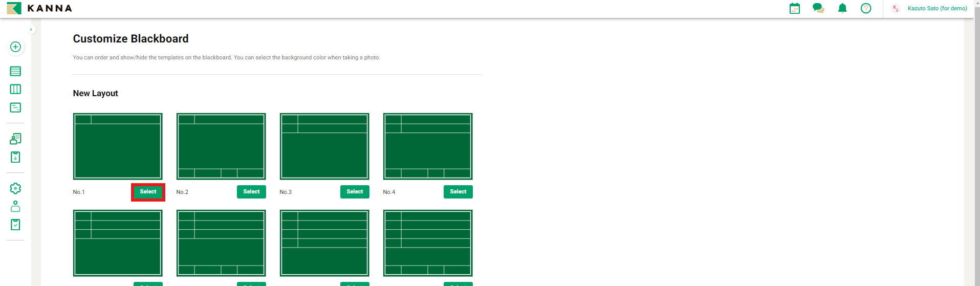
Task: Open the board columns icon in sidebar
Action: [x=15, y=89]
